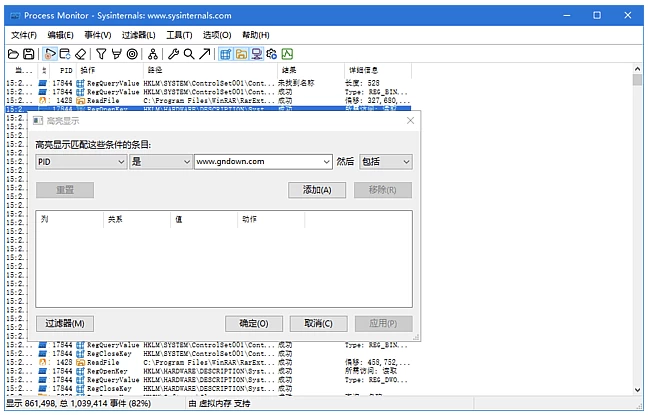Viewport: 648px width, 415px height.
Task: Click the 结果 column header
Action: (311, 70)
